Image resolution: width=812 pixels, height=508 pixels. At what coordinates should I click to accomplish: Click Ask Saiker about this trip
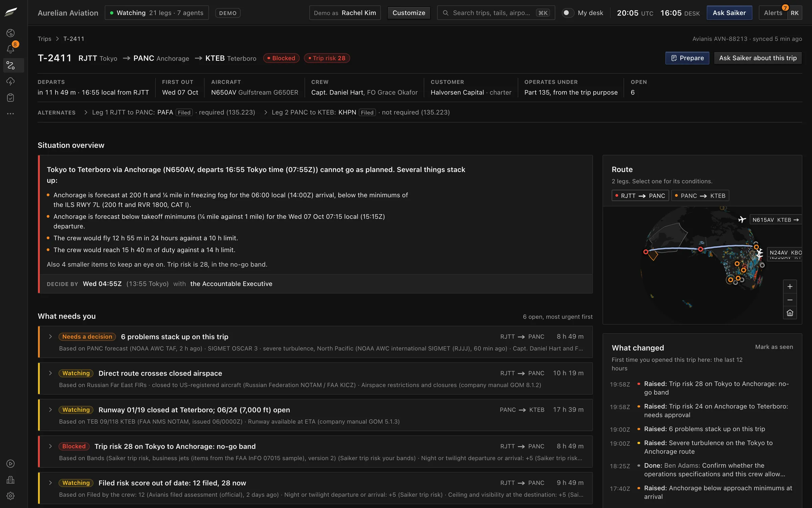tap(758, 58)
